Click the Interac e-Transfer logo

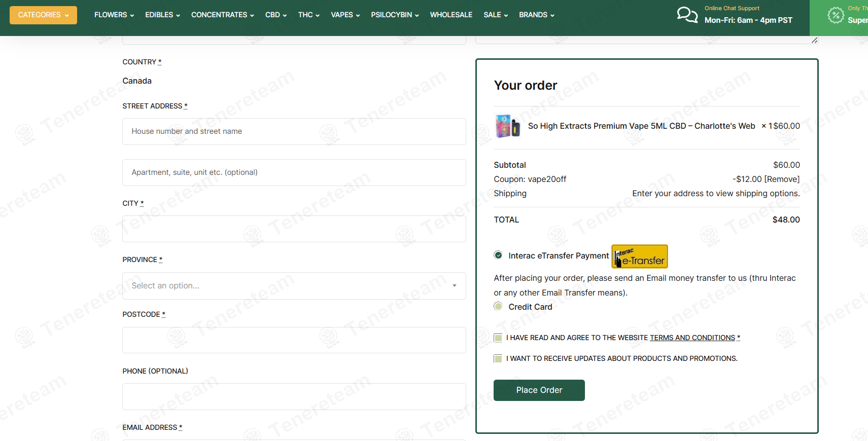(x=640, y=256)
